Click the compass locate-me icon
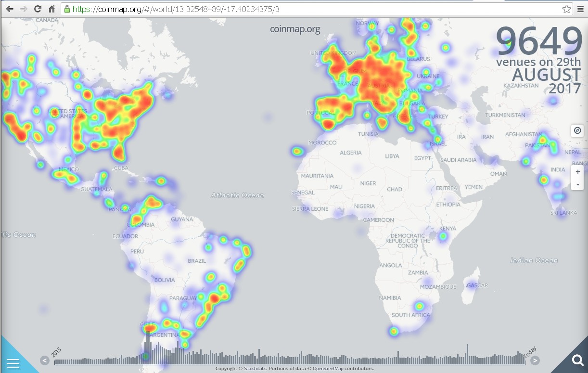 pyautogui.click(x=577, y=130)
